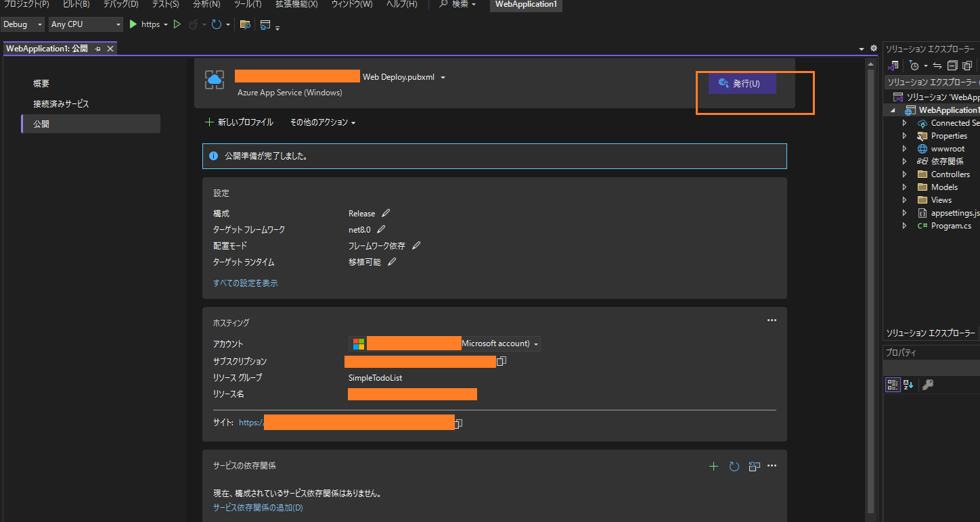The width and height of the screenshot is (980, 522).
Task: Open the デバッグ(D) menu
Action: [x=120, y=4]
